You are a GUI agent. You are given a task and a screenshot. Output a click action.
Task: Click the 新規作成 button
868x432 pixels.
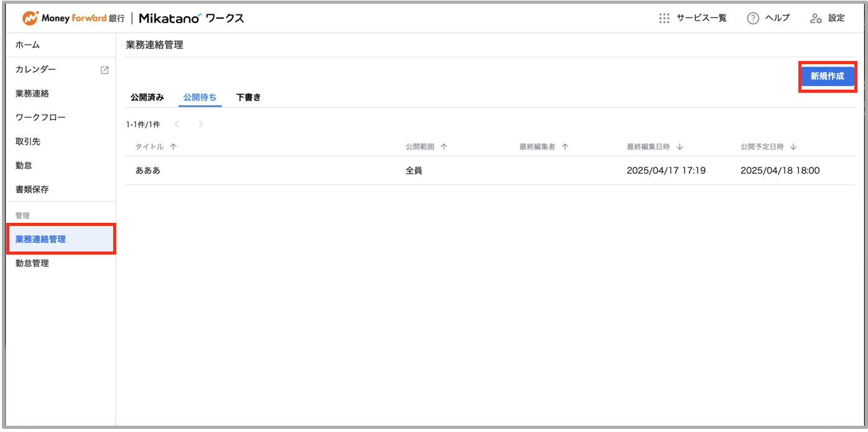[x=827, y=76]
